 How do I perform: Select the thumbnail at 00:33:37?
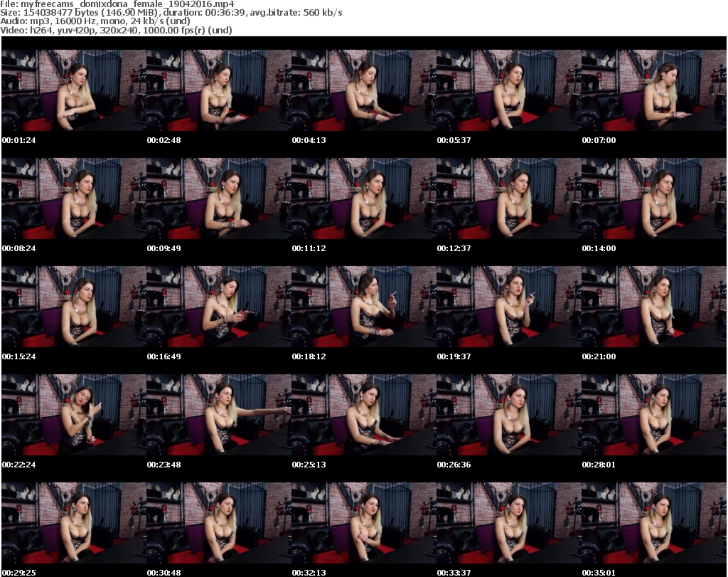pos(509,524)
